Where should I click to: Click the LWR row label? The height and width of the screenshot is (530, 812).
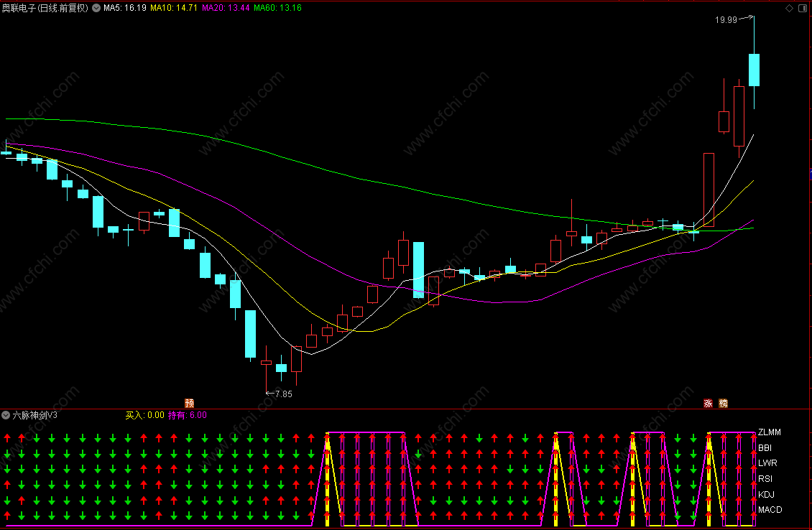767,463
